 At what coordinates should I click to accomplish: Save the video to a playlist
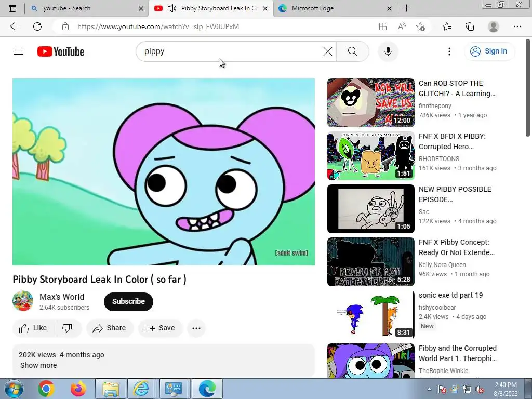coord(159,328)
